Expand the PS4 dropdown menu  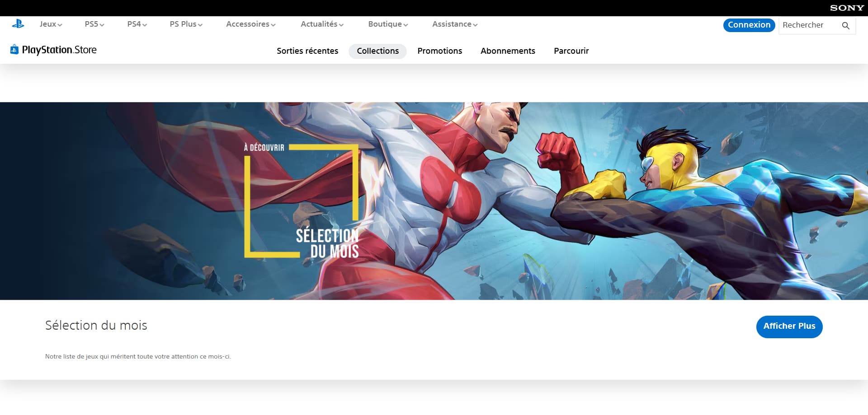click(x=137, y=24)
